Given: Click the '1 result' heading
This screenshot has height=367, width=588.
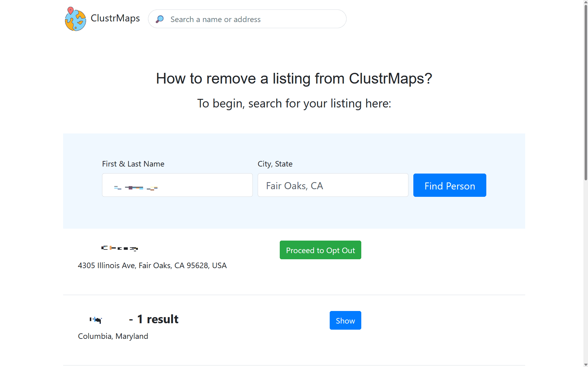Looking at the screenshot, I should [157, 319].
